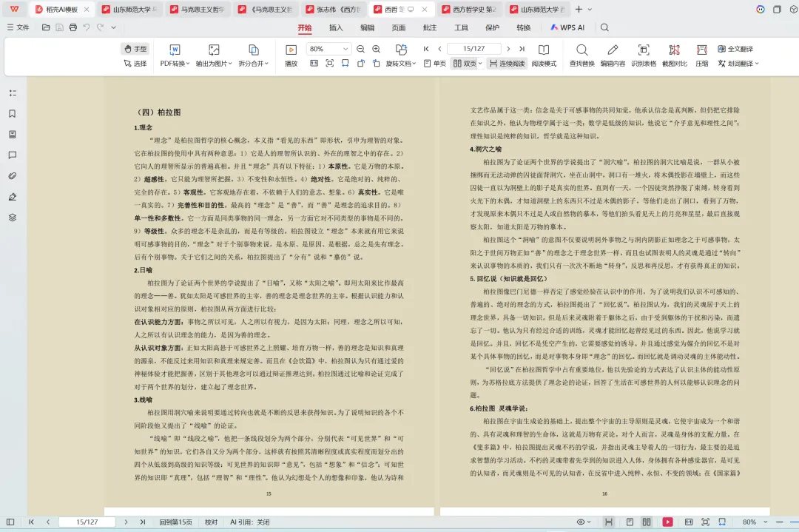Toggle 连续阅读 continuous reading

coord(507,64)
